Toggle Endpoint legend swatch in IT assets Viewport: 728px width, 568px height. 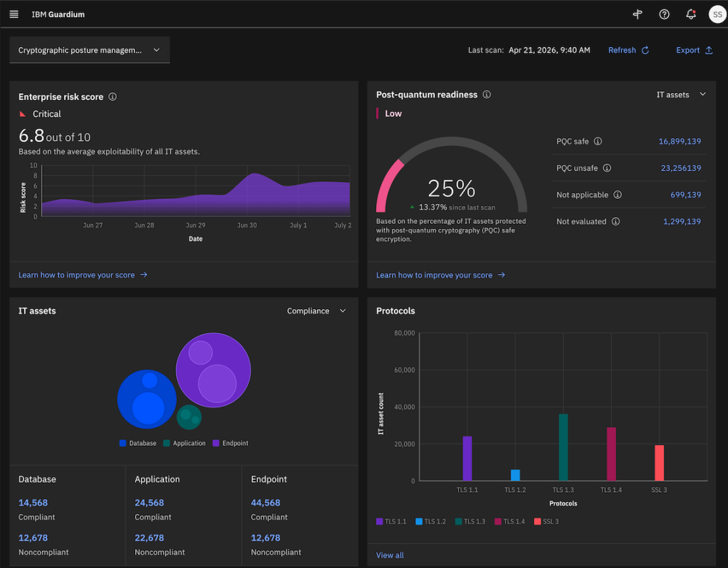tap(216, 443)
